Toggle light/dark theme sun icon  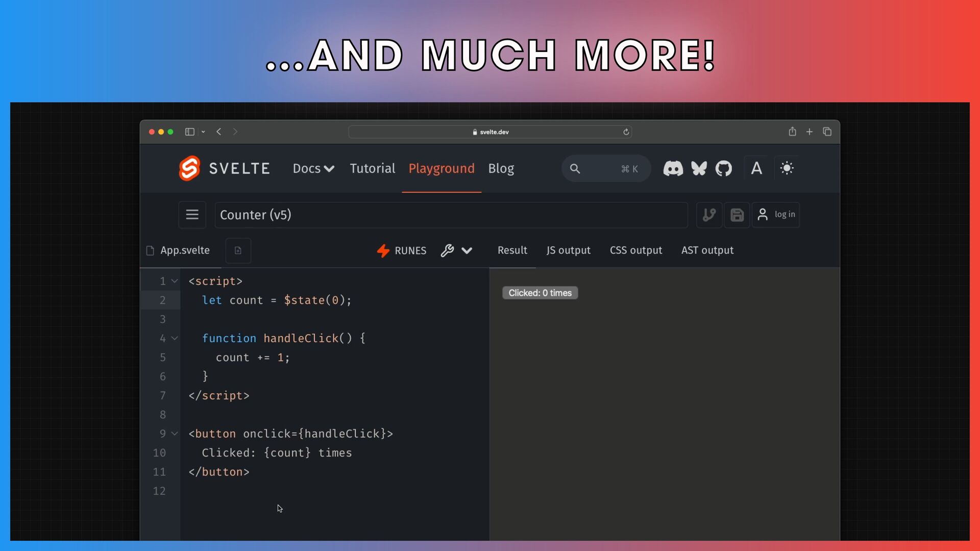tap(787, 168)
